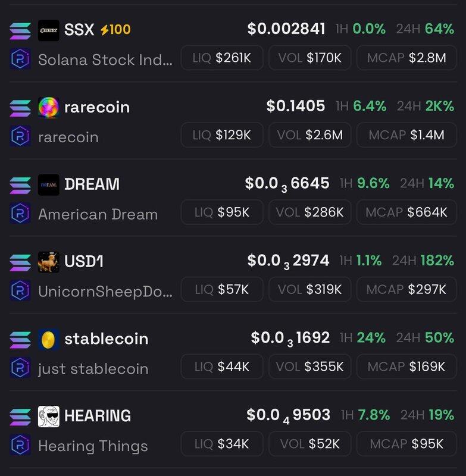Open the SSX liquidity $261K pill

(222, 58)
